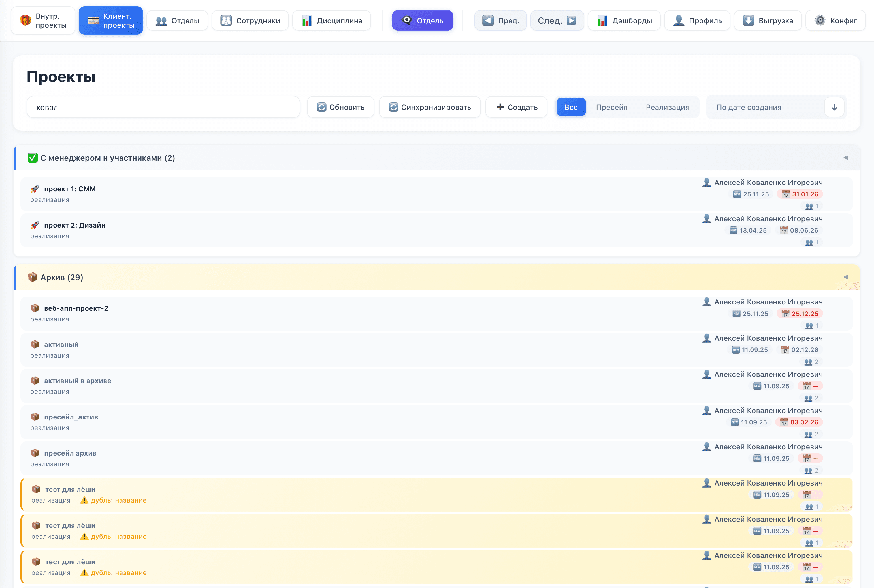Click the eye icon on purple Отделы
Image resolution: width=874 pixels, height=588 pixels.
pyautogui.click(x=406, y=20)
